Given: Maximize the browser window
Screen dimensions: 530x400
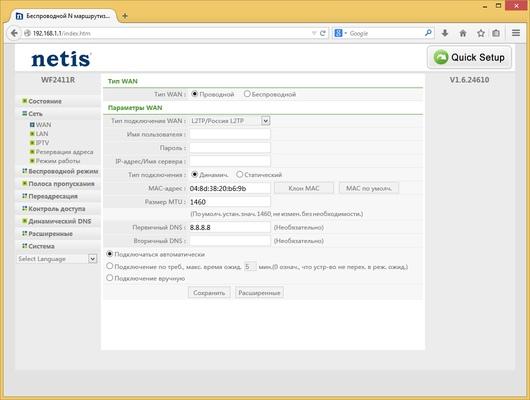Looking at the screenshot, I should (x=499, y=6).
